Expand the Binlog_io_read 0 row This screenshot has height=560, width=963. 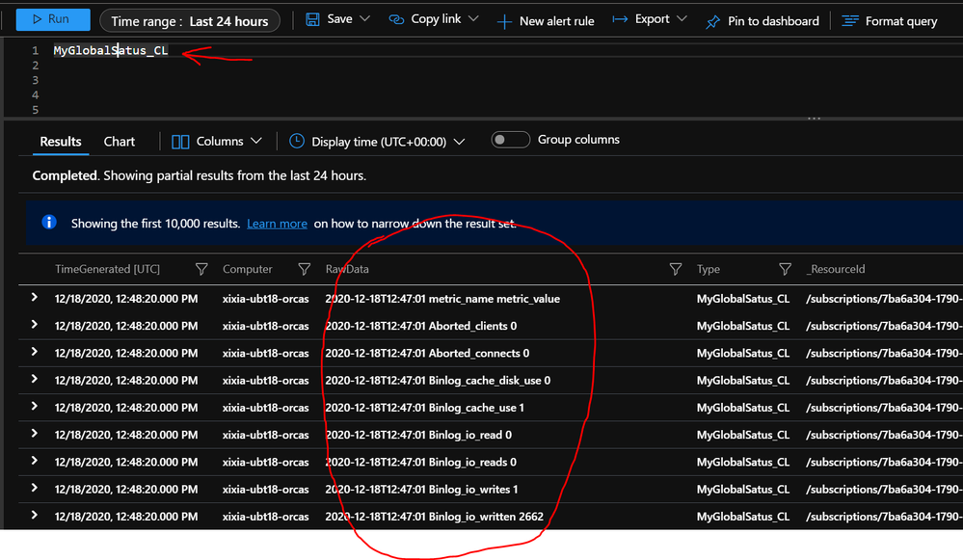(x=35, y=434)
